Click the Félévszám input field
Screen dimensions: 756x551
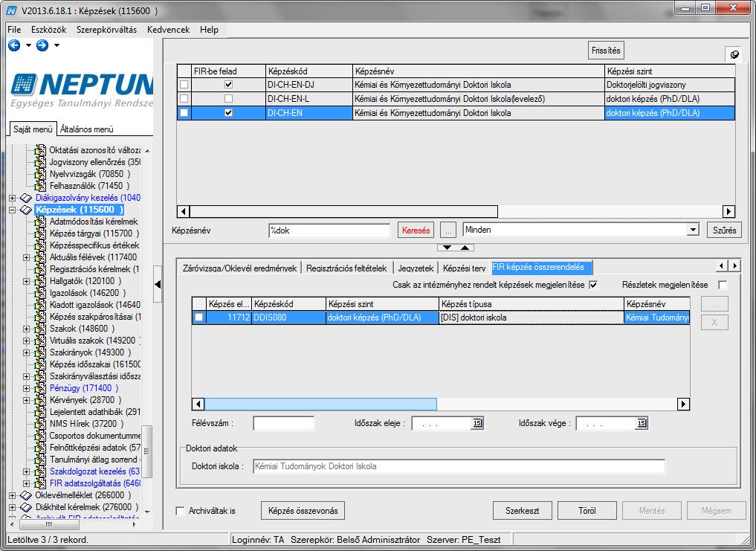click(x=283, y=423)
